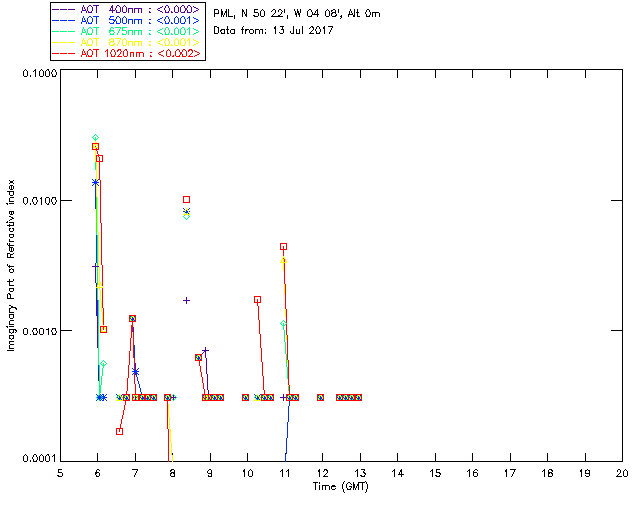Click the blue asterisk marker just after 7

(x=136, y=372)
